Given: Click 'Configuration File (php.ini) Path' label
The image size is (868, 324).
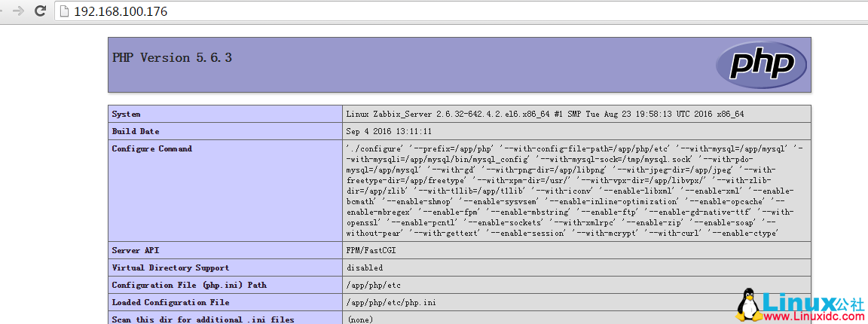Looking at the screenshot, I should click(x=189, y=285).
